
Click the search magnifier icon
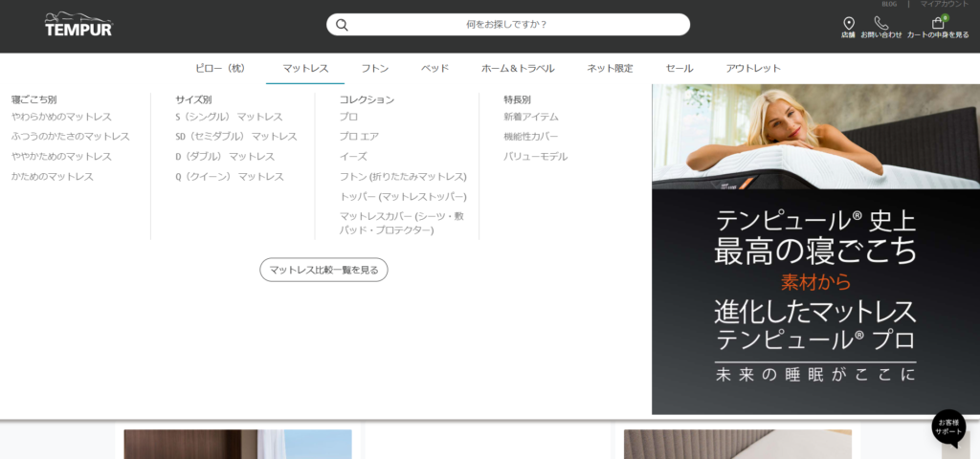point(342,25)
